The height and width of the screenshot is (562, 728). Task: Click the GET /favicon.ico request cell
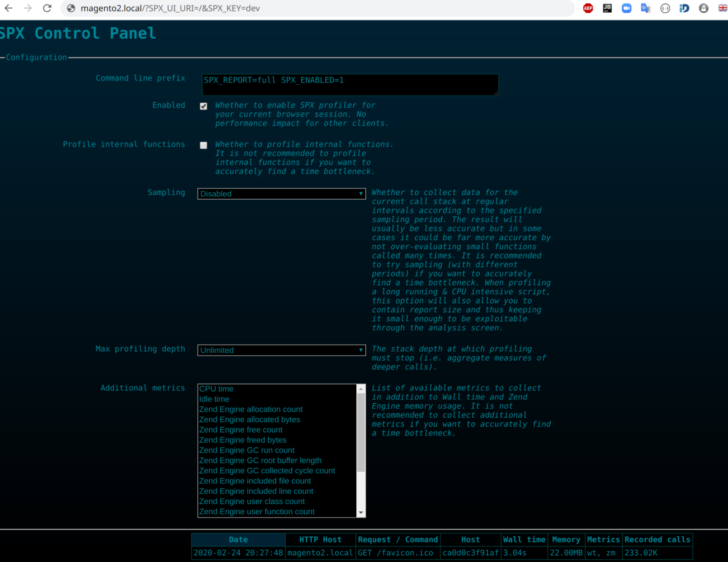[x=398, y=553]
